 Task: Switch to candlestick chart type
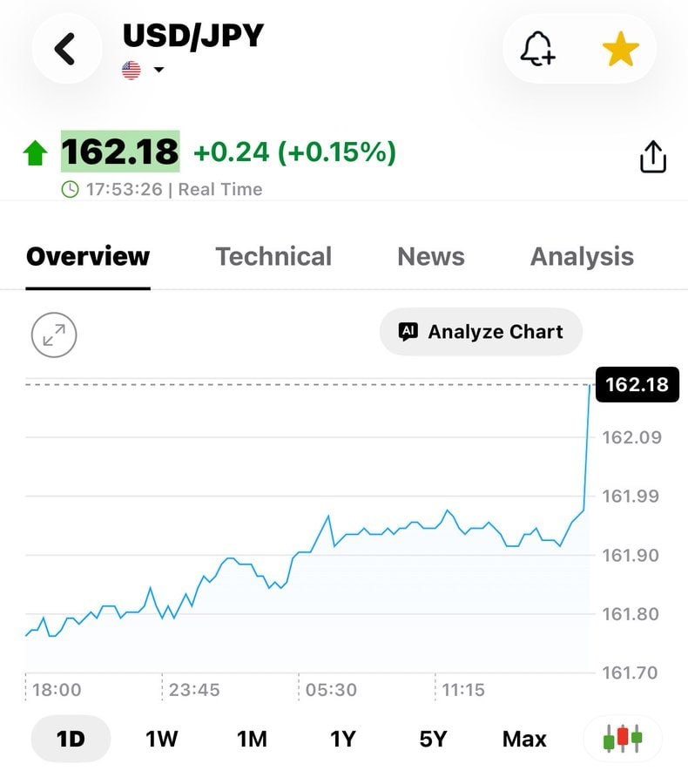click(623, 739)
